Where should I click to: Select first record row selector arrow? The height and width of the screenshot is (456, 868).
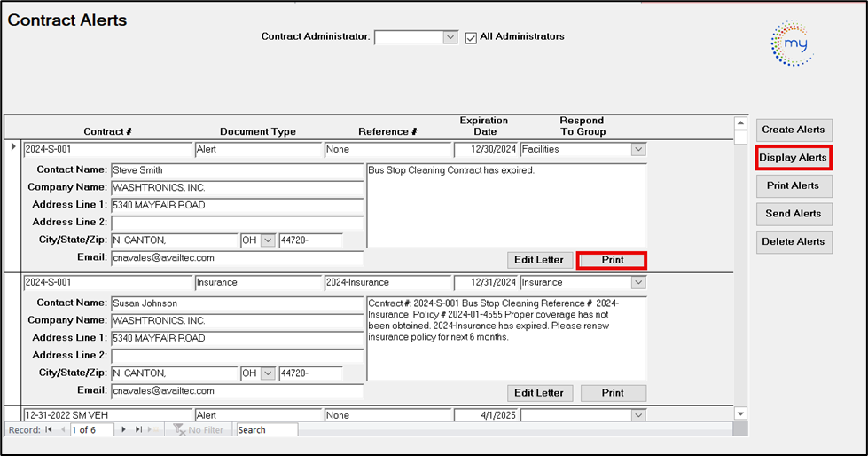click(12, 147)
